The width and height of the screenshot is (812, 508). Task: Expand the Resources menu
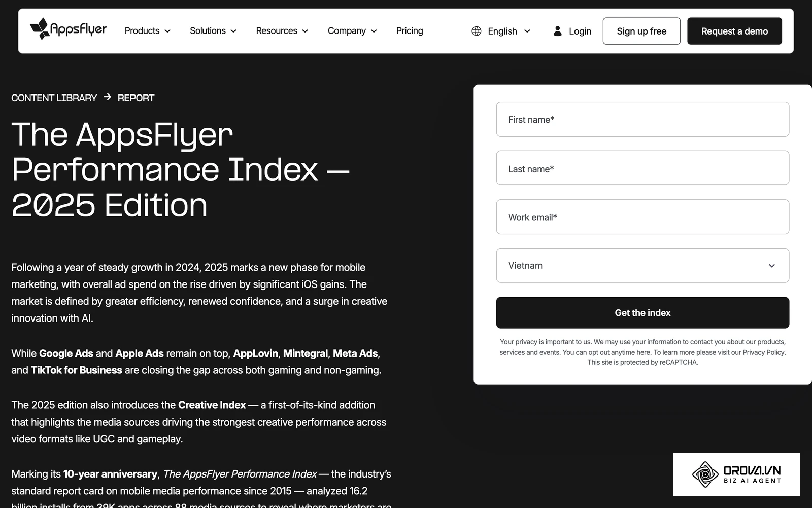point(282,31)
